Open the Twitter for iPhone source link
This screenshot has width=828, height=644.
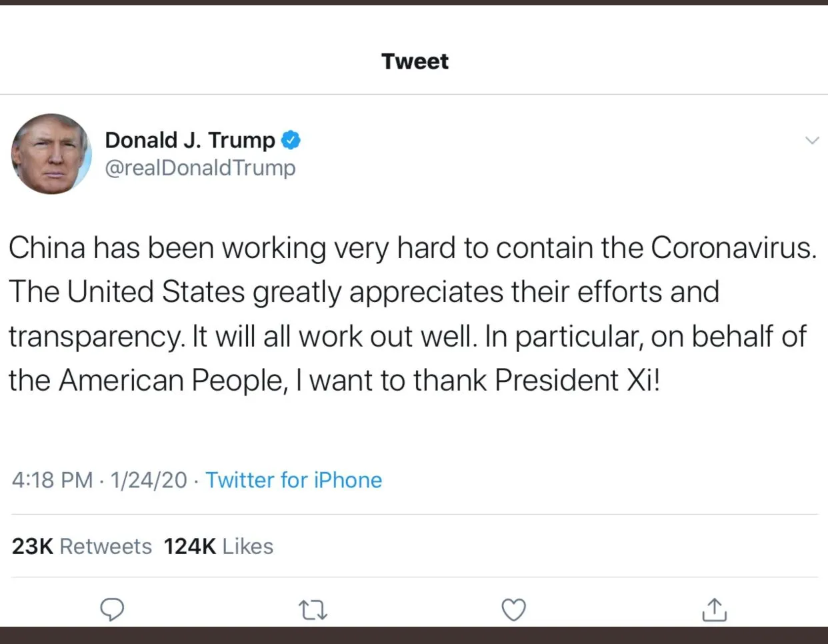coord(293,480)
